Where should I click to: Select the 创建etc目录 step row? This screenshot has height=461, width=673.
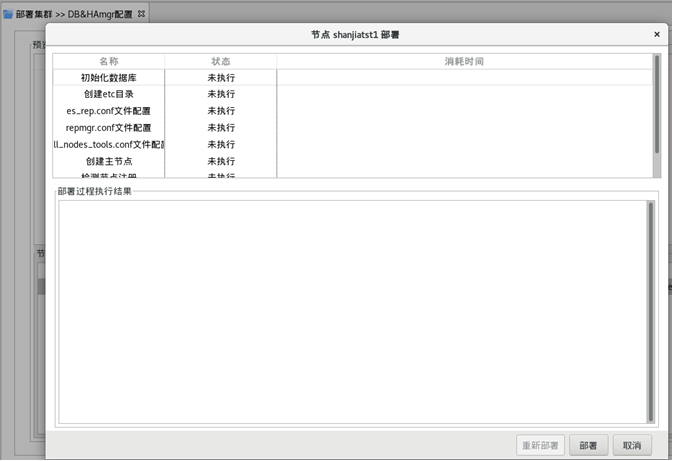tap(108, 94)
